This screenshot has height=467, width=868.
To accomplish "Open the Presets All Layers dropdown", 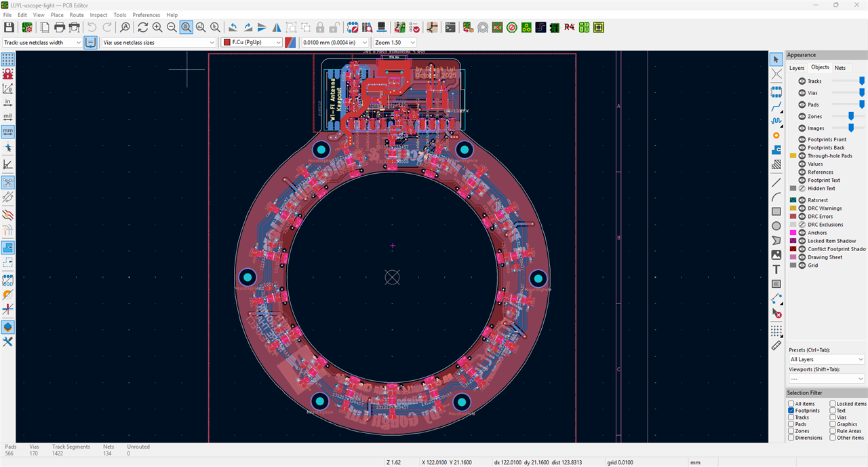I will pyautogui.click(x=826, y=359).
